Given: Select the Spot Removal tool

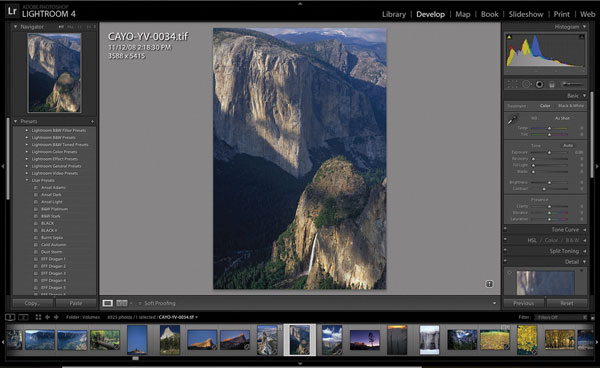Looking at the screenshot, I should [x=527, y=84].
